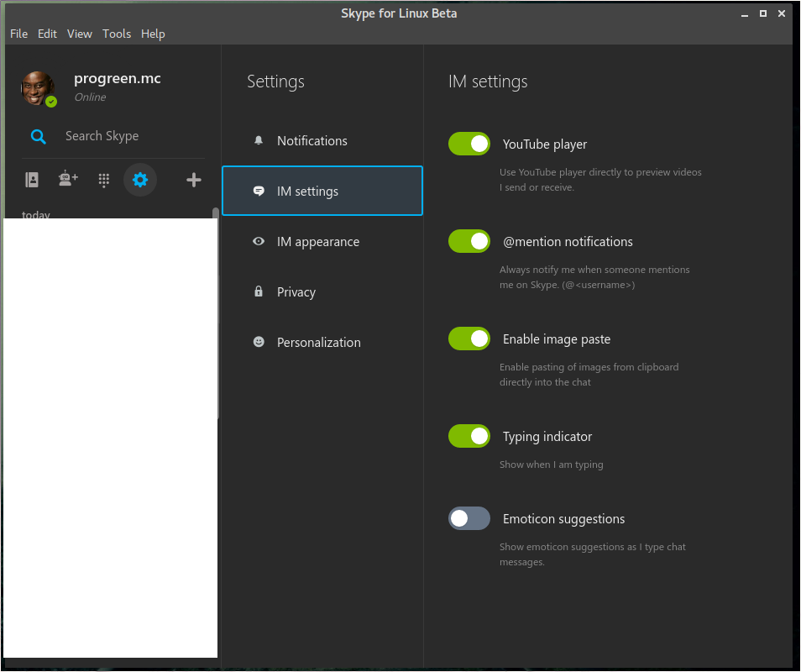801x672 pixels.
Task: Open the contacts address book icon
Action: (x=32, y=180)
